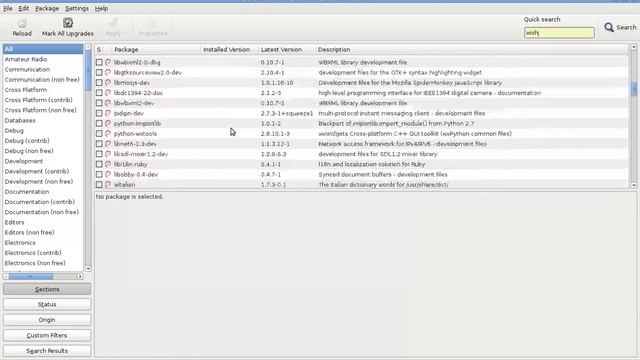Click status icon of libi18n-ruby
This screenshot has width=640, height=360.
108,164
